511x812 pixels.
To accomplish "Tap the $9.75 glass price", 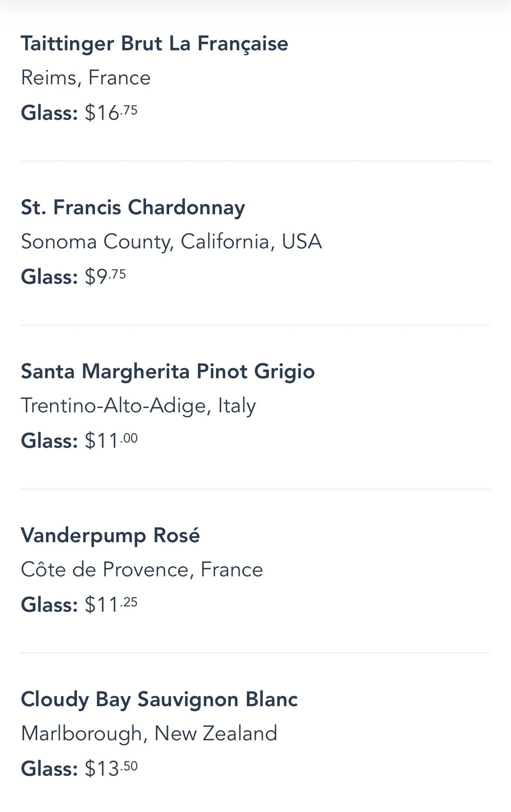I will pyautogui.click(x=105, y=276).
